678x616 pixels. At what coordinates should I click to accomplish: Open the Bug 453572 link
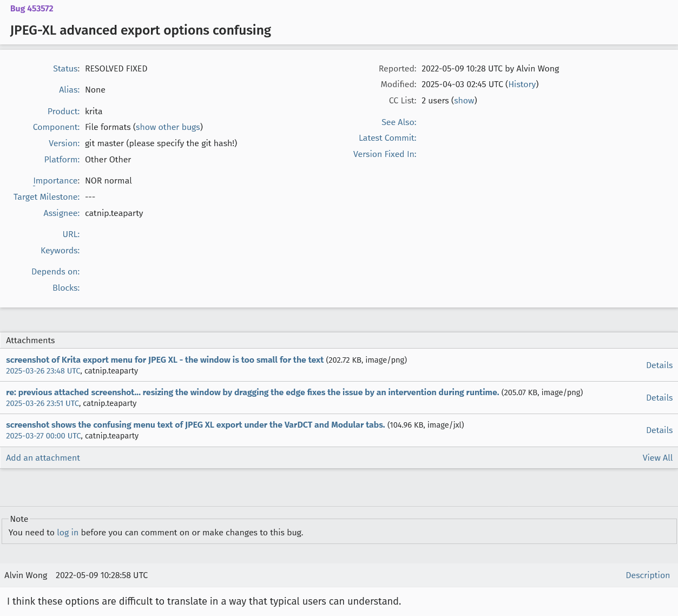[31, 9]
